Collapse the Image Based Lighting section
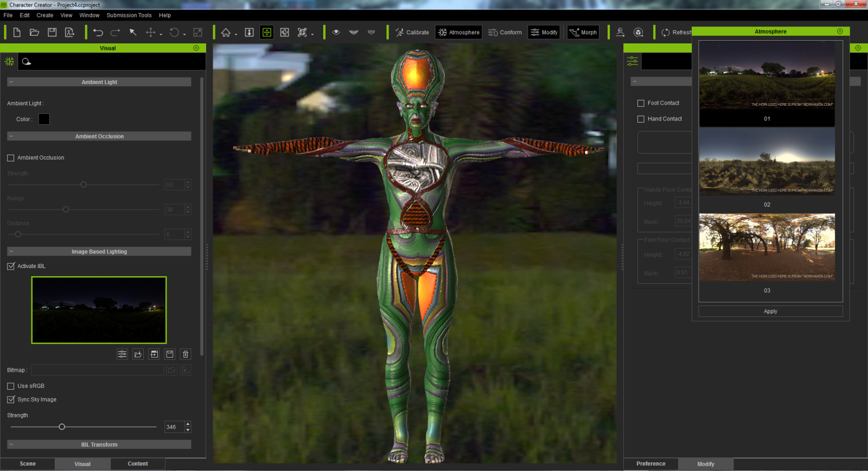The image size is (868, 471). pyautogui.click(x=11, y=252)
